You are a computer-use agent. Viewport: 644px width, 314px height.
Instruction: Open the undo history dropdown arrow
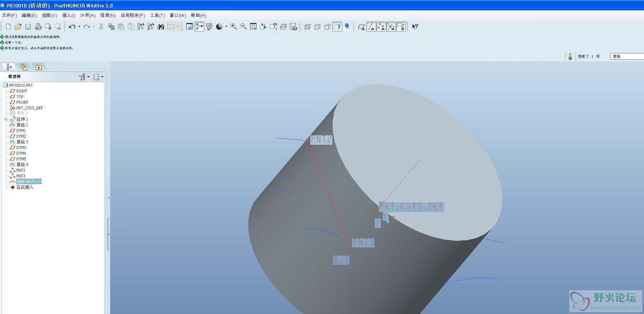[x=79, y=27]
